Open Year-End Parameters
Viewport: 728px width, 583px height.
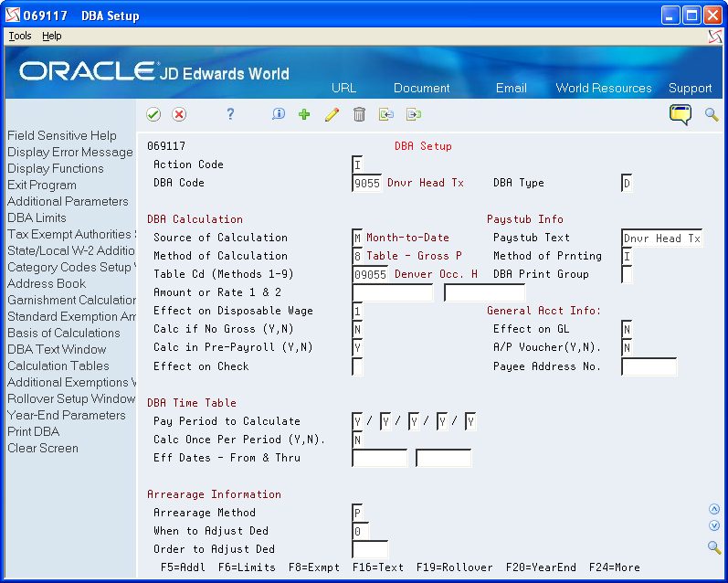tap(67, 415)
